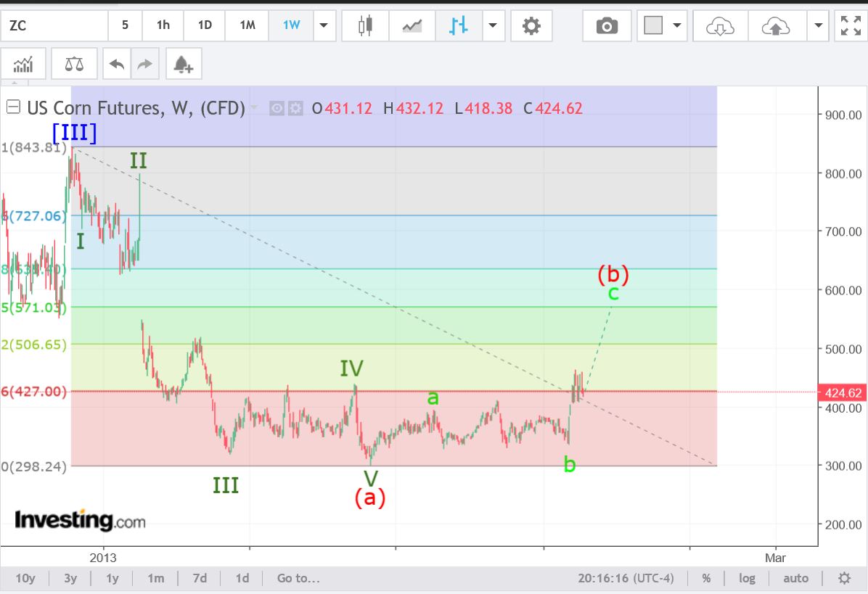Switch to the 3y date range
868x594 pixels.
pos(70,578)
